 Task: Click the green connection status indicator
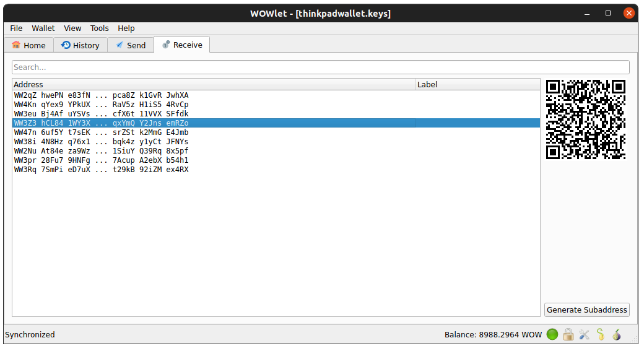pyautogui.click(x=552, y=334)
